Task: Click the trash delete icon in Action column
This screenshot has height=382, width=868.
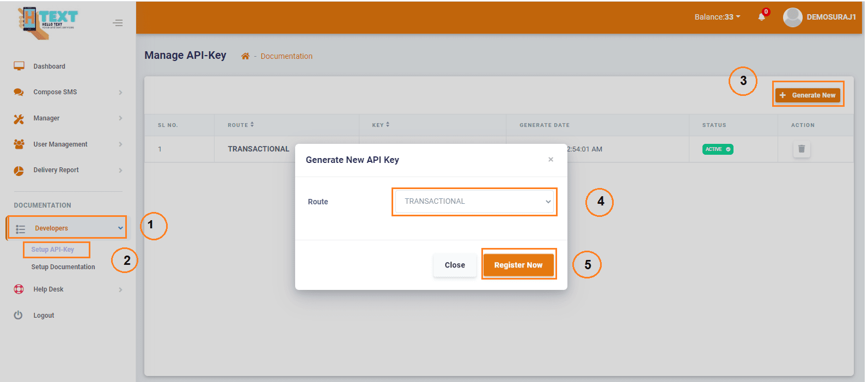Action: coord(801,149)
